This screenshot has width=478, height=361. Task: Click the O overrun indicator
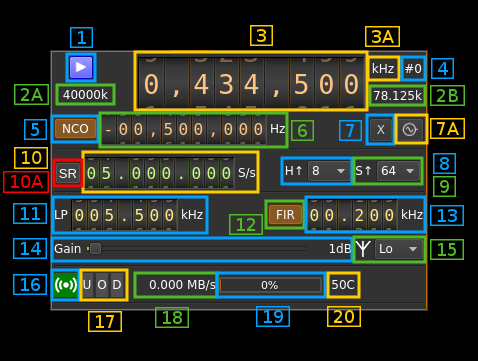(102, 285)
